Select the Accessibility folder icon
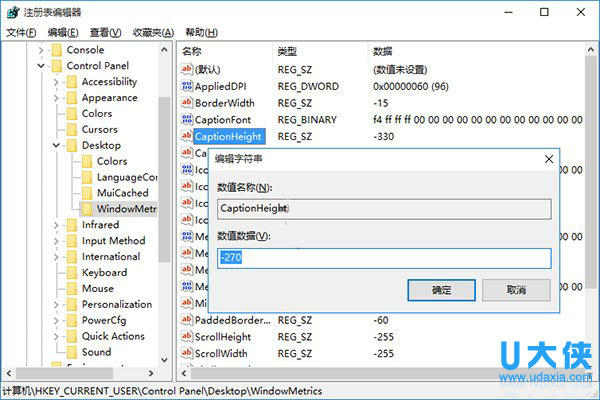 click(71, 82)
